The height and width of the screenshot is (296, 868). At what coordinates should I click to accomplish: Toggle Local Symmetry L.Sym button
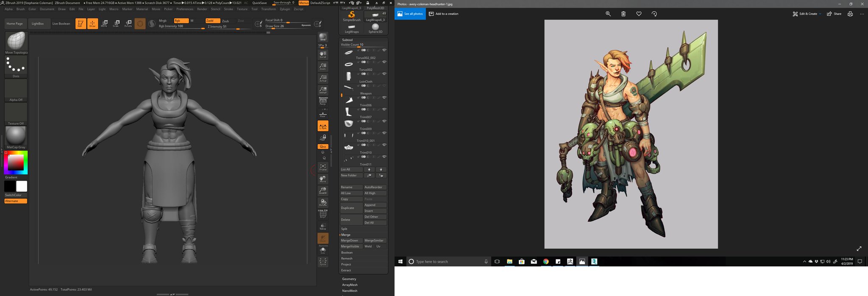[323, 126]
